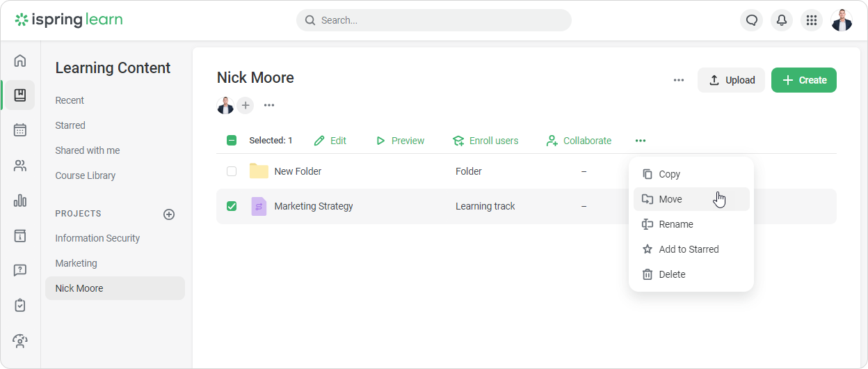Viewport: 868px width, 369px height.
Task: Open the Information Security project
Action: click(x=97, y=238)
